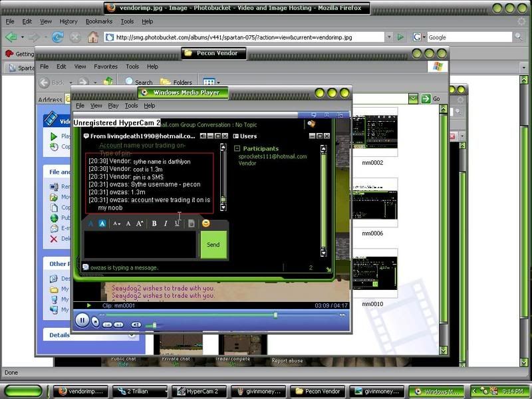
Task: Go back in Firefox
Action: pos(11,37)
